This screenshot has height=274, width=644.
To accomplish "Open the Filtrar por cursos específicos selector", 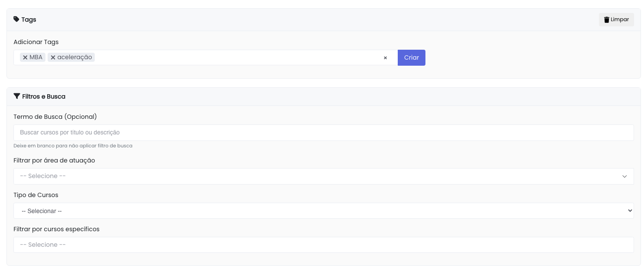I will [x=323, y=245].
